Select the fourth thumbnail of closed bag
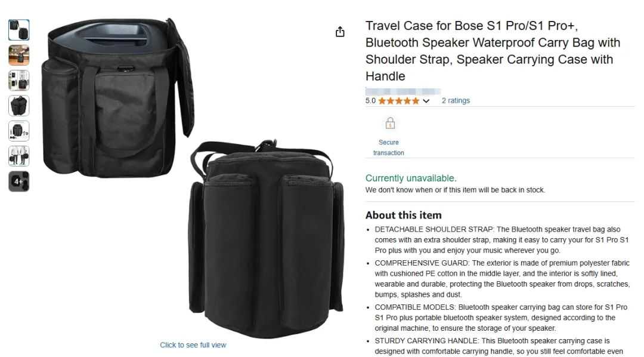Screen dimensions: 644x357 click(x=19, y=106)
